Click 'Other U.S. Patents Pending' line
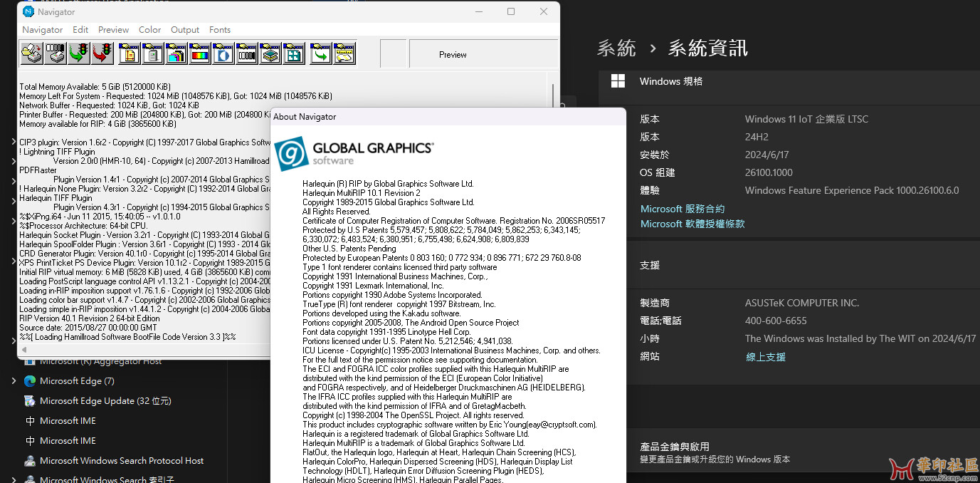 (x=349, y=249)
